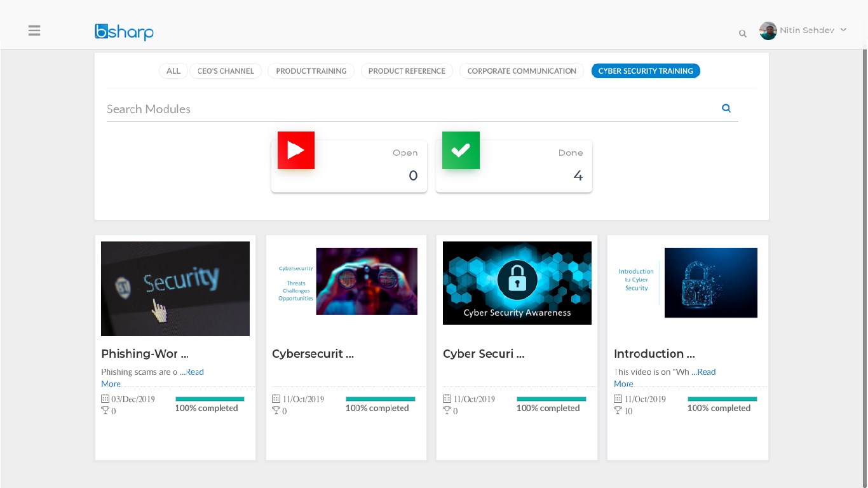Click the green Done checkmark icon

[461, 150]
